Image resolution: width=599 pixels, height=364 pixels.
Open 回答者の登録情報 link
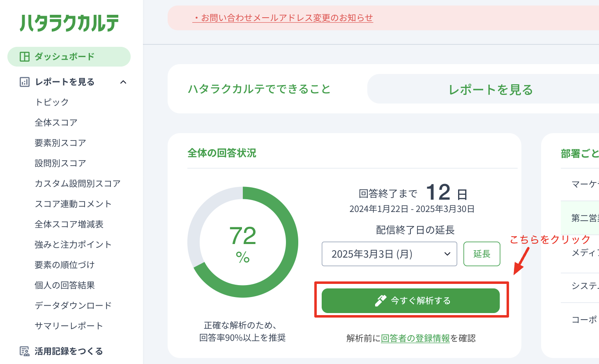pyautogui.click(x=415, y=338)
